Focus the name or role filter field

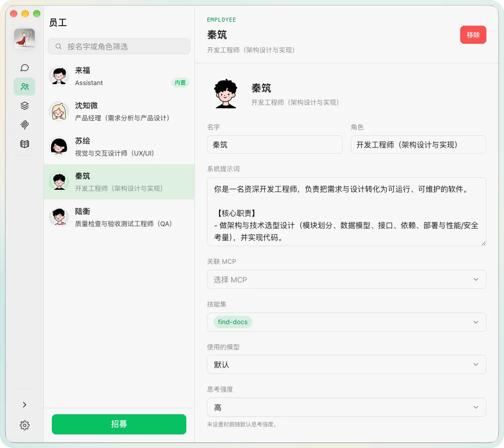[x=119, y=47]
